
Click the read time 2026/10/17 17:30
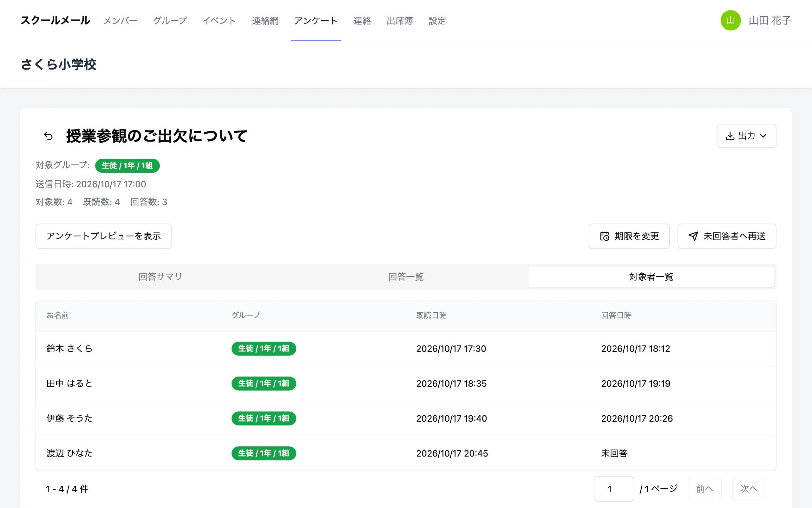point(451,349)
